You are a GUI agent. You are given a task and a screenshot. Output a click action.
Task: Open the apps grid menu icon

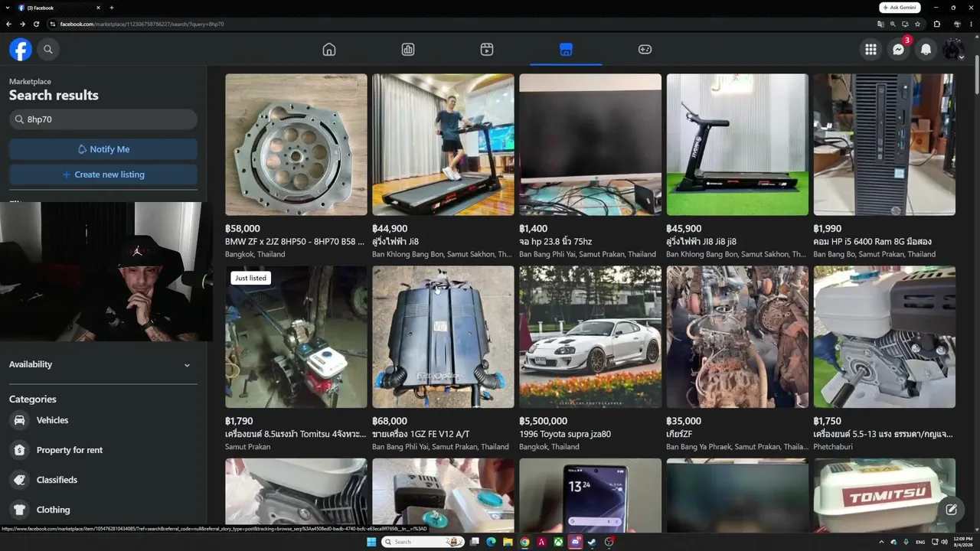click(871, 50)
